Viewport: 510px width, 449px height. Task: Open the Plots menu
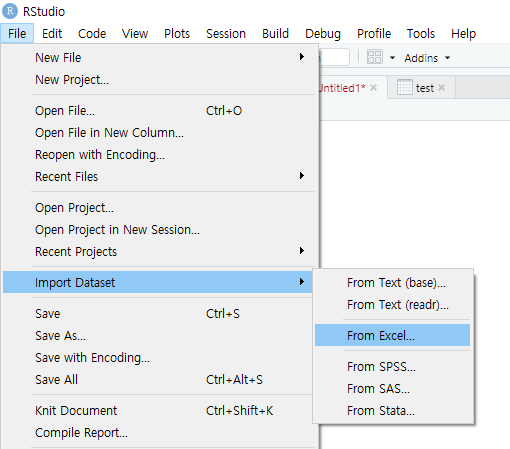[x=177, y=33]
